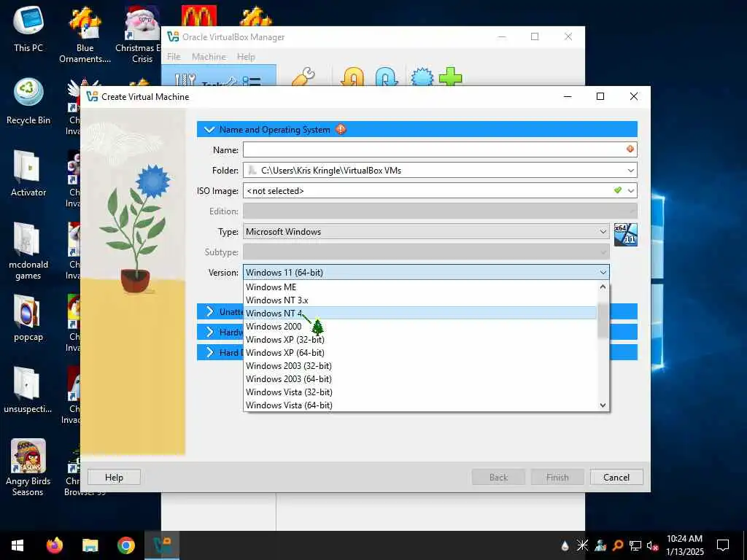Click the taskbar clock showing 10:24 AM
Image resolution: width=747 pixels, height=560 pixels.
[x=684, y=545]
